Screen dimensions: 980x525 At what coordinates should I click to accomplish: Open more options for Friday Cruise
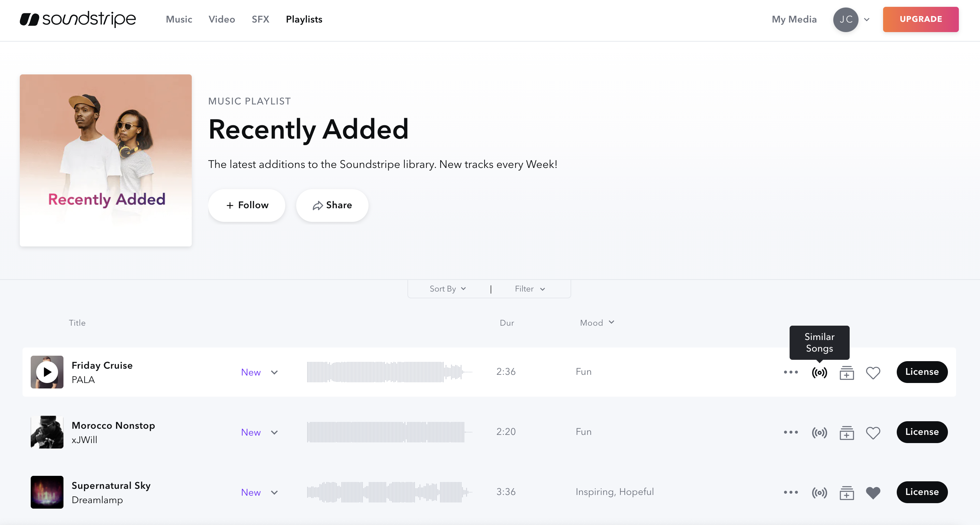coord(791,372)
